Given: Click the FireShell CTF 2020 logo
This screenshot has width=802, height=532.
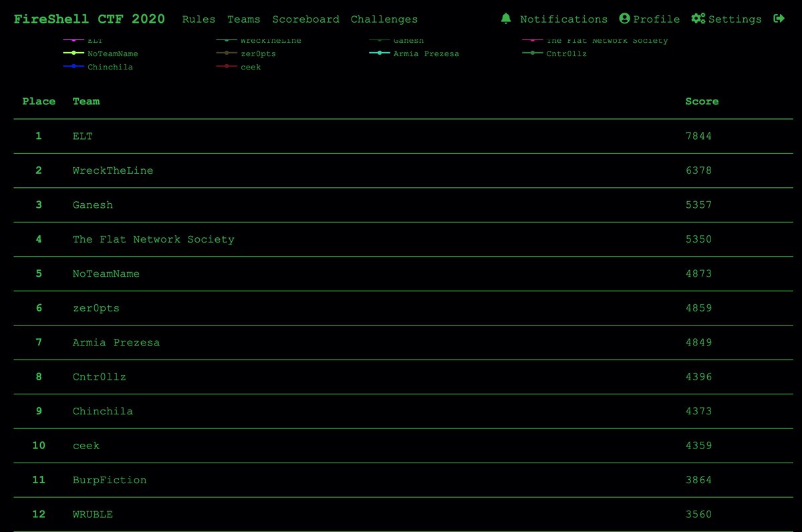Looking at the screenshot, I should pos(89,19).
